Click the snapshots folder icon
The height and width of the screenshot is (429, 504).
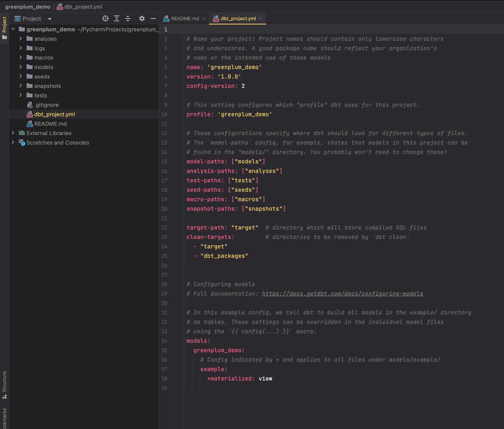pos(30,86)
